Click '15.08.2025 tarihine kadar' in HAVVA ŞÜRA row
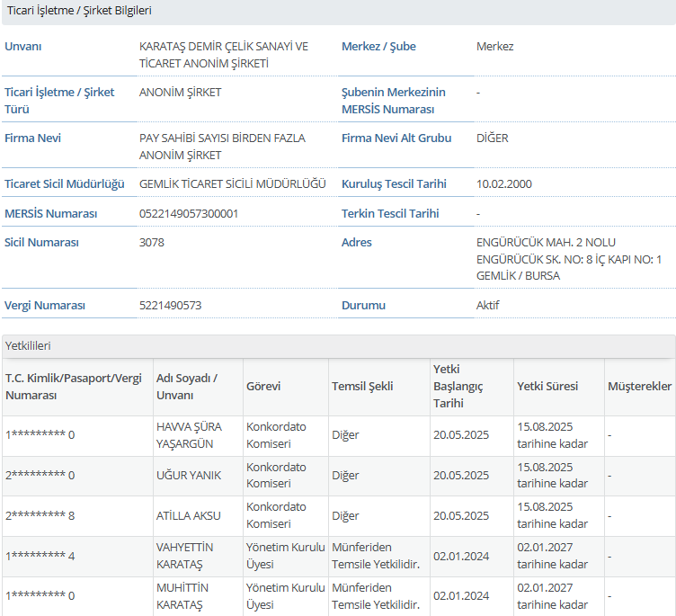676x616 pixels. pos(552,435)
